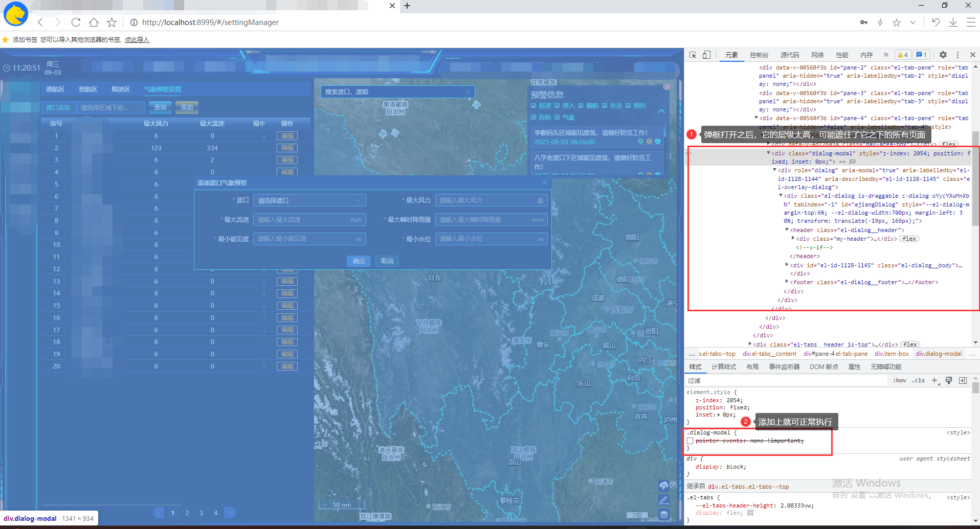Toggle the :hov element state button
Image resolution: width=980 pixels, height=529 pixels.
pos(900,380)
